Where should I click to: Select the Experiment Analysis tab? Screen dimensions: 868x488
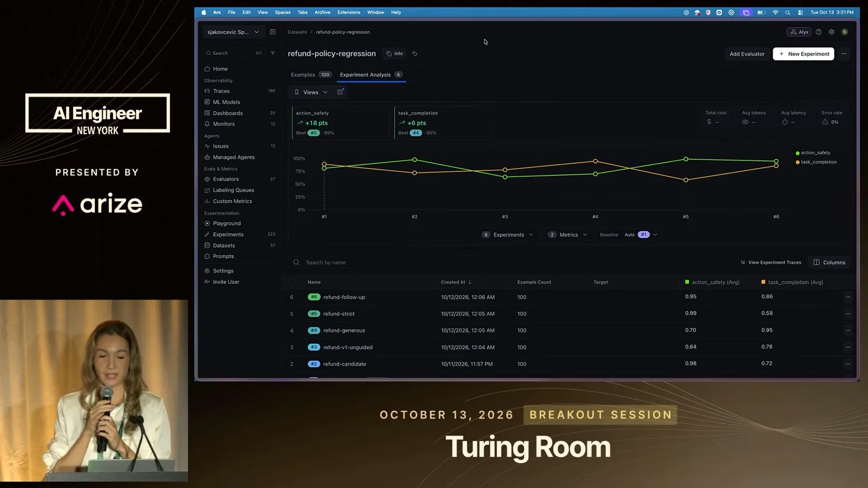pyautogui.click(x=371, y=75)
